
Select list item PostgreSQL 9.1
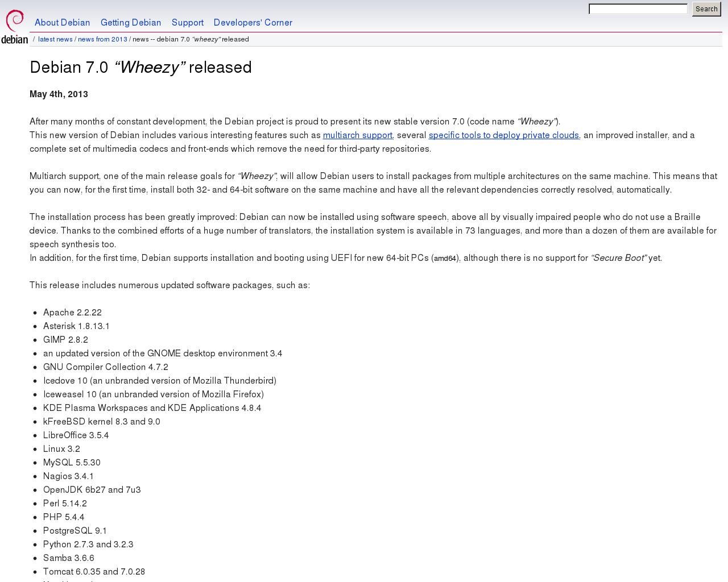pyautogui.click(x=75, y=531)
